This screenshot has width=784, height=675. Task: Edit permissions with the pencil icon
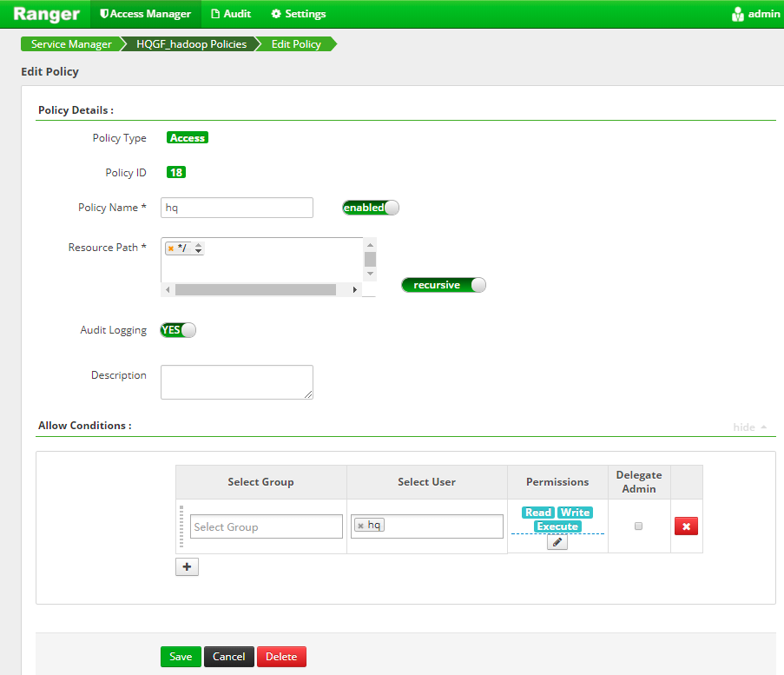[557, 542]
